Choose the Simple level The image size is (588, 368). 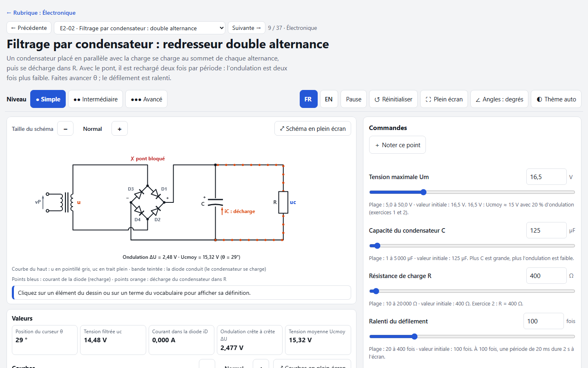[48, 99]
